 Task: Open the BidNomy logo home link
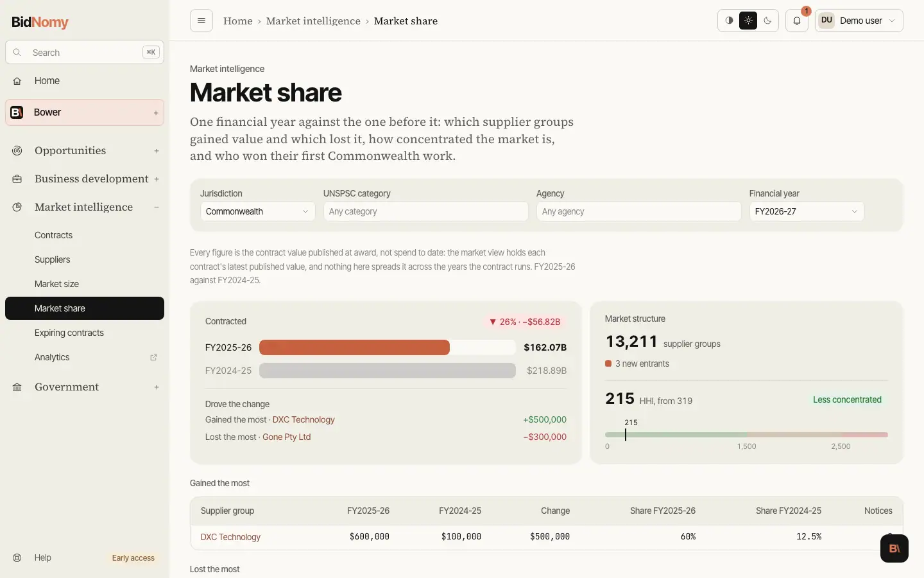pos(40,22)
